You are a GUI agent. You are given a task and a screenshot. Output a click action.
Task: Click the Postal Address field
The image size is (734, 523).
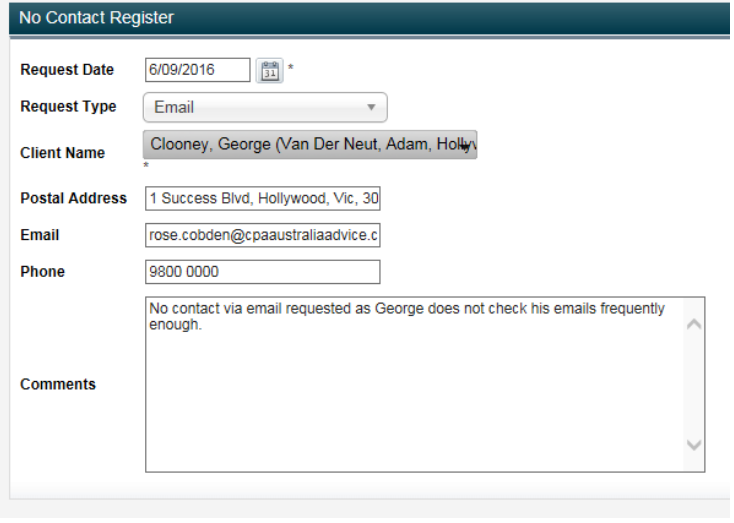pos(264,199)
